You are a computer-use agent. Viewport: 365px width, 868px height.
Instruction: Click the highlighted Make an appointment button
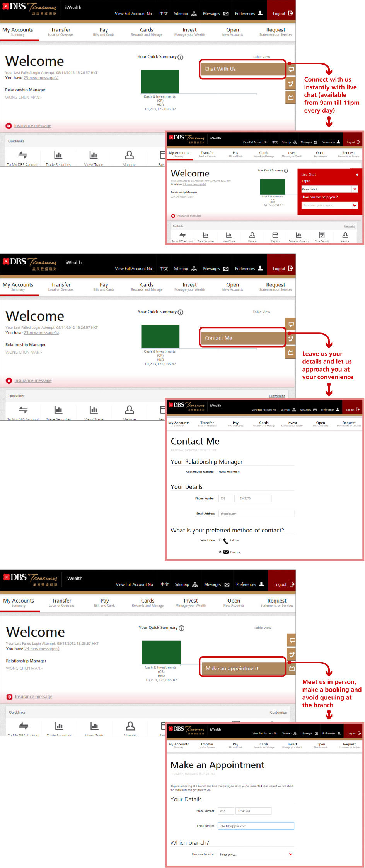pyautogui.click(x=242, y=668)
